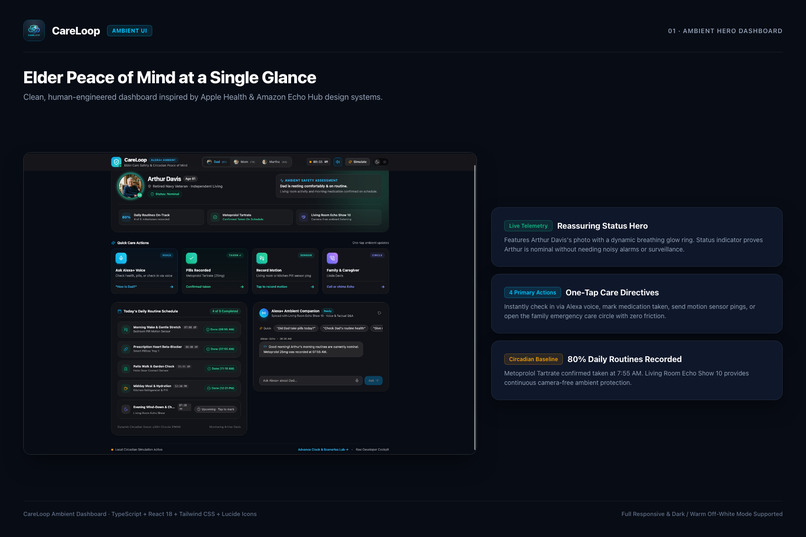Click the "How is Dad?" link

(126, 287)
